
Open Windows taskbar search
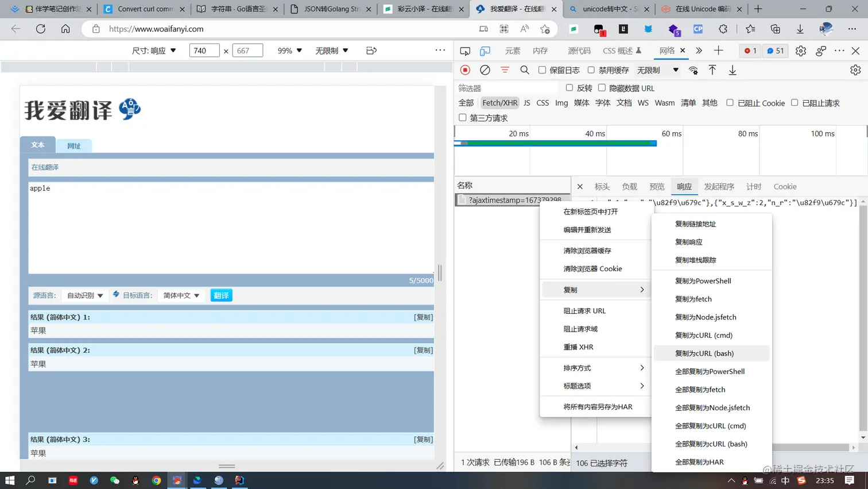[30, 480]
